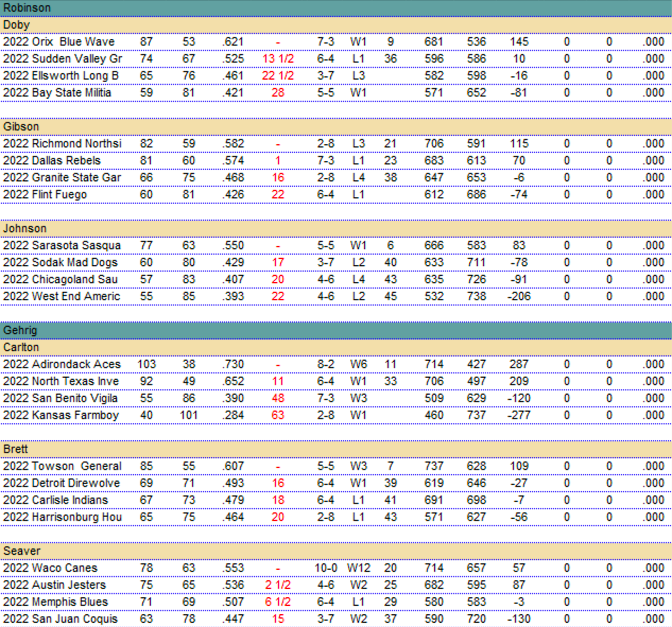Open the 2022 Sodak Mad Dogs team
The height and width of the screenshot is (627, 672).
pos(60,263)
